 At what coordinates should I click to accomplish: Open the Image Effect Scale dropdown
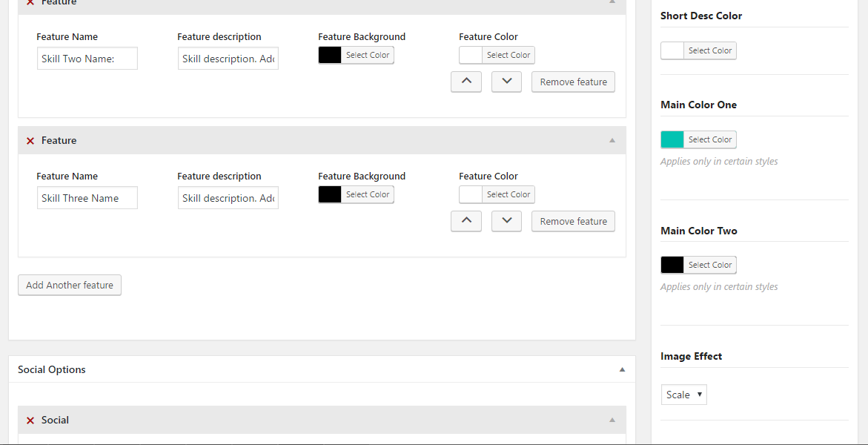tap(683, 395)
